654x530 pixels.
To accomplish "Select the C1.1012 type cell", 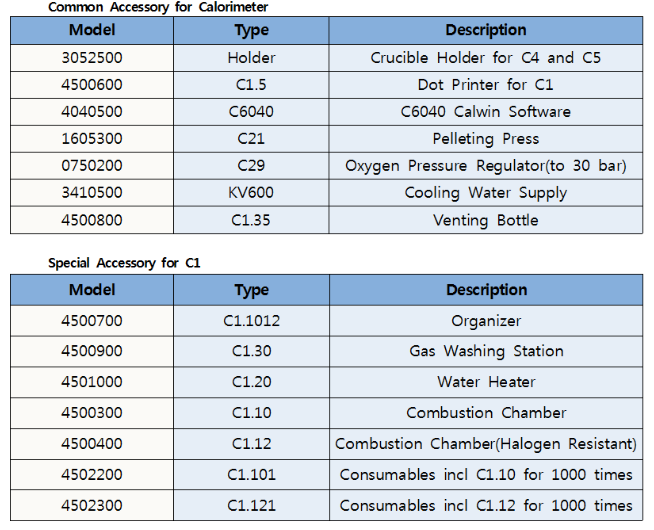I will click(251, 321).
